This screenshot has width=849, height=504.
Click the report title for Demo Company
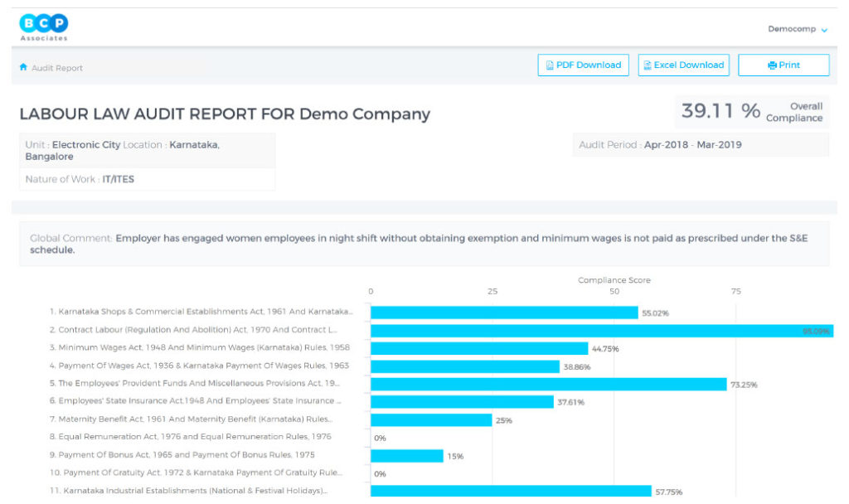pos(225,114)
